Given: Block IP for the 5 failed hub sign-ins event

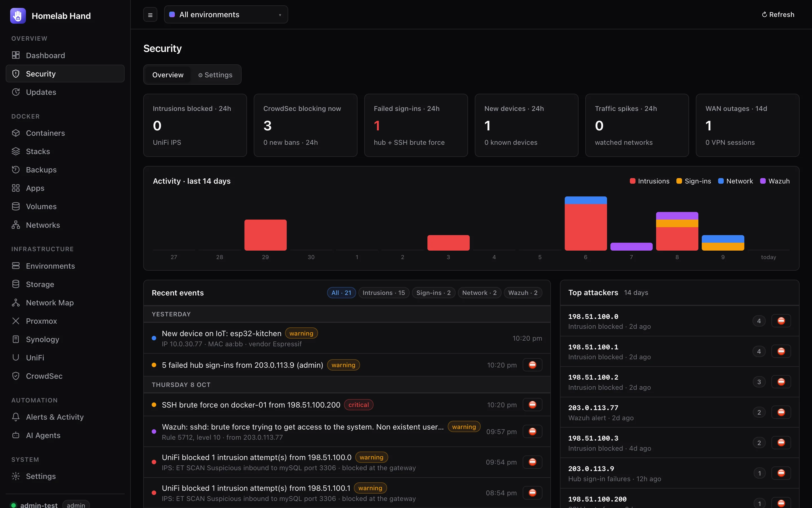Looking at the screenshot, I should pos(532,365).
